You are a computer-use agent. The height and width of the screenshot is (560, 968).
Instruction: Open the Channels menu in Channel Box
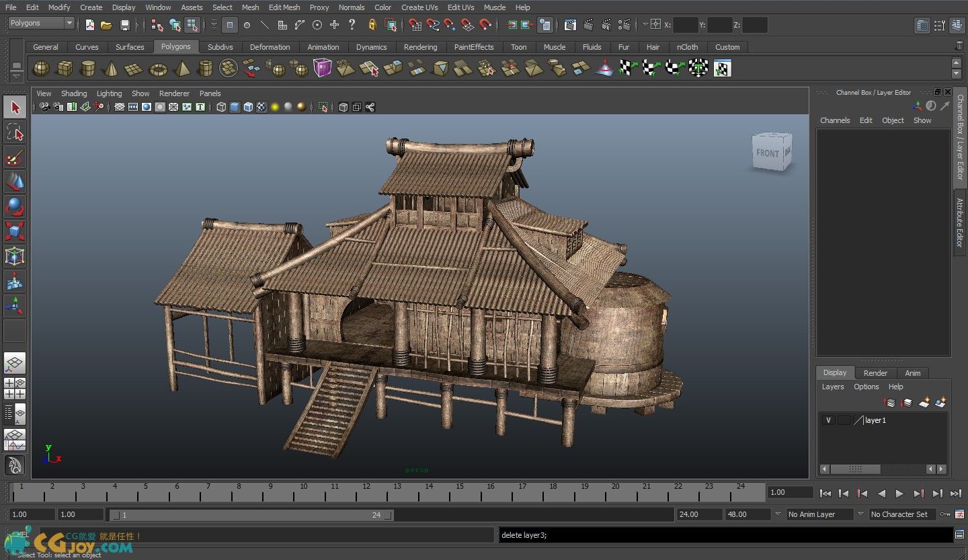coord(835,120)
